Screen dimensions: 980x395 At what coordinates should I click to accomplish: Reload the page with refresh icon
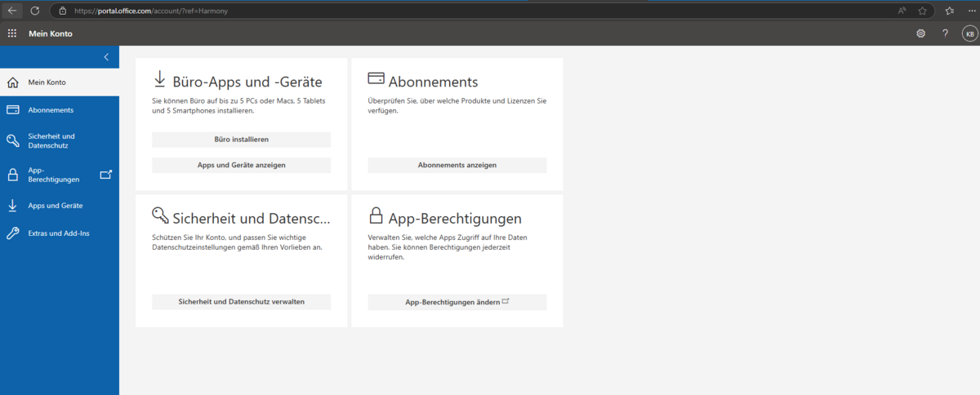coord(35,11)
